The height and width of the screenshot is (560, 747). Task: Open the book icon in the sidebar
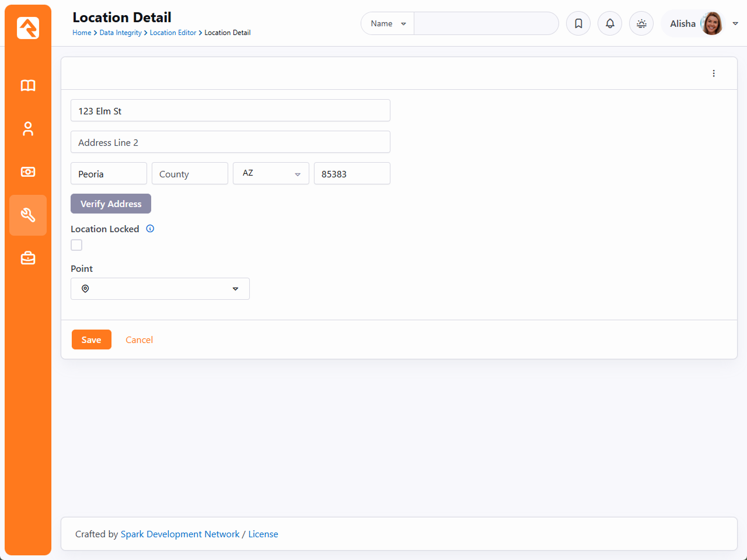28,86
